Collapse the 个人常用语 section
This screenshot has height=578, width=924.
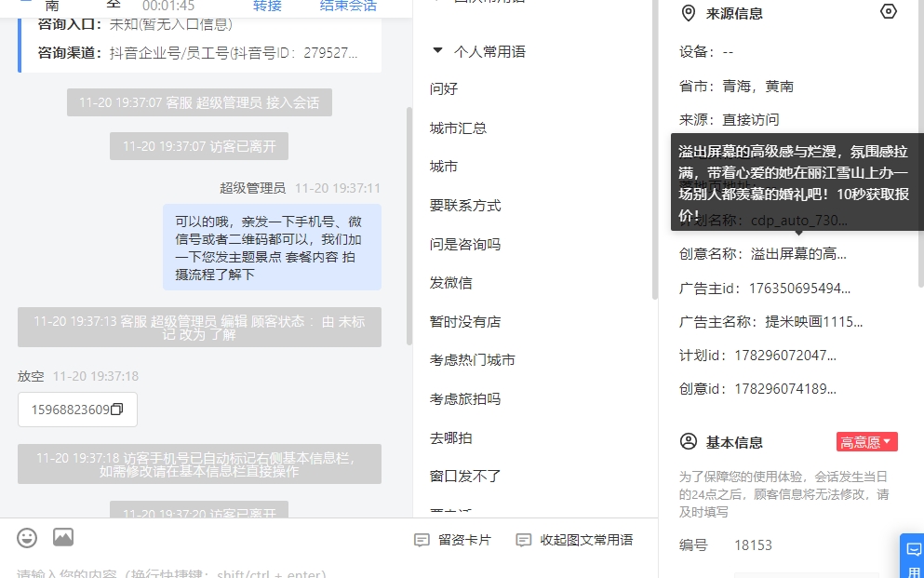pyautogui.click(x=437, y=50)
